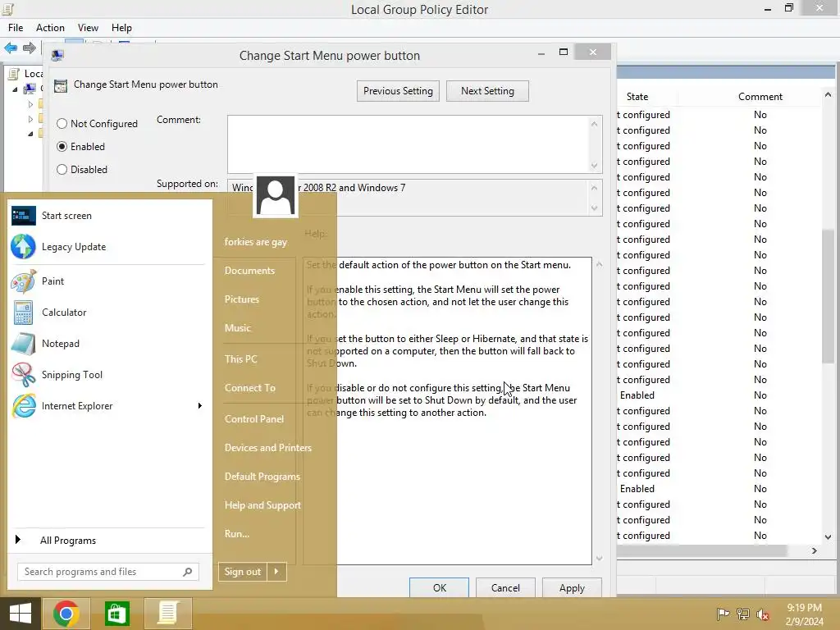Click the Back arrow in editor toolbar
840x630 pixels.
point(11,48)
